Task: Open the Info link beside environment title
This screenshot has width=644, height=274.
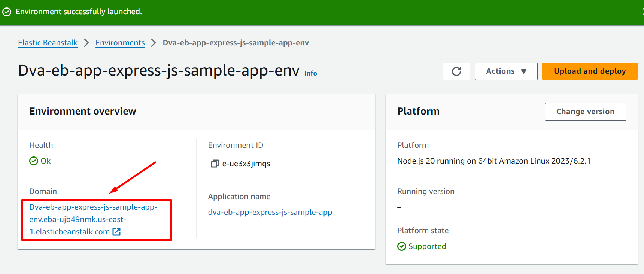Action: click(310, 73)
